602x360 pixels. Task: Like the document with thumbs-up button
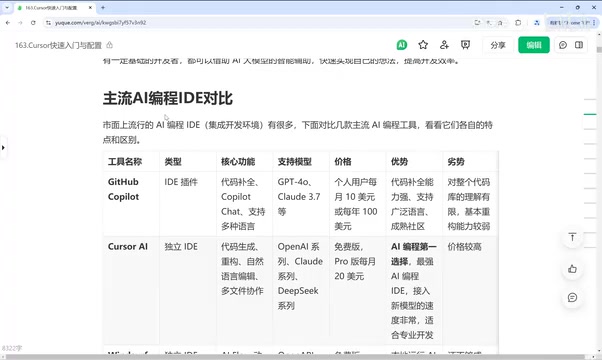point(572,269)
